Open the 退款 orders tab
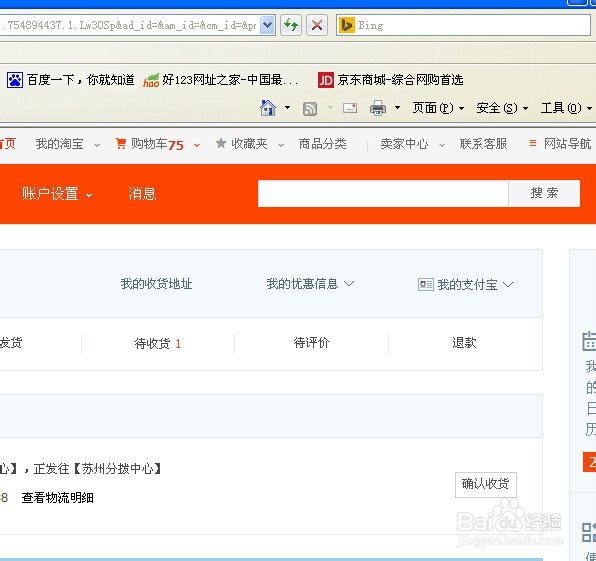 (464, 343)
